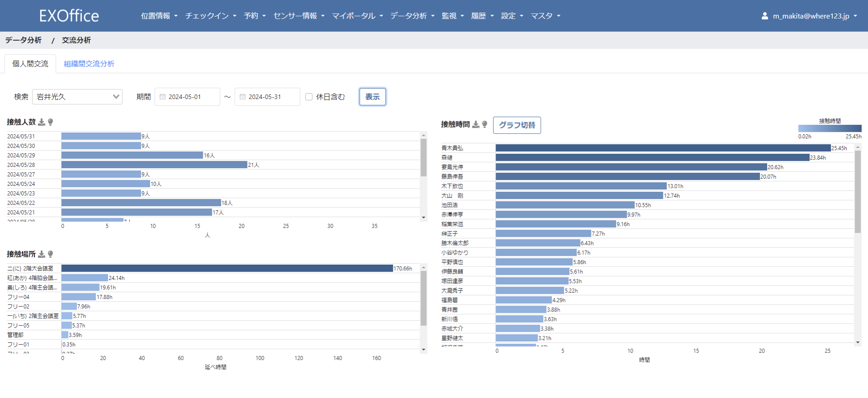
Task: Open the データ分析 menu
Action: pyautogui.click(x=412, y=16)
